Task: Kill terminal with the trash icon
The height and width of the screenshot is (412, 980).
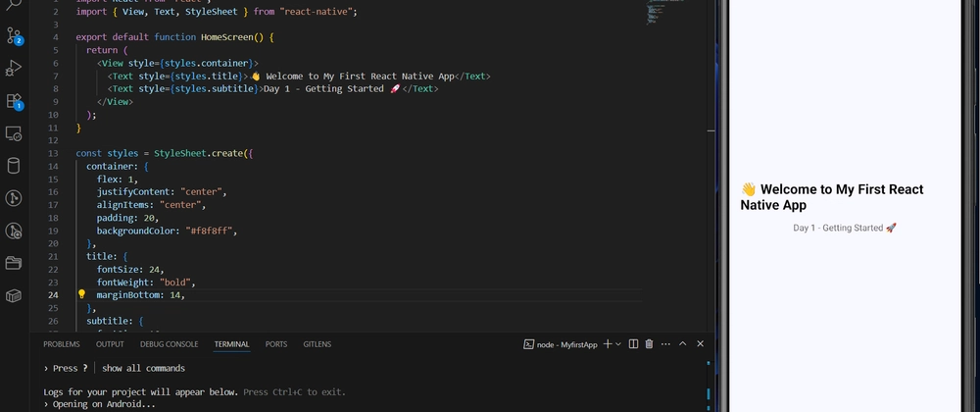Action: click(649, 344)
